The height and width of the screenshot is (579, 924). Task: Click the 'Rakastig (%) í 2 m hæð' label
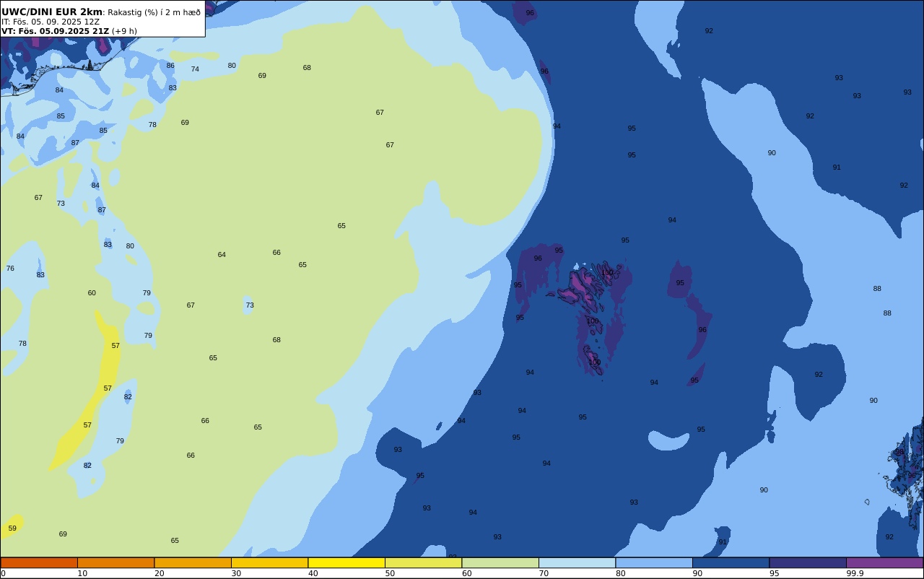tap(154, 12)
